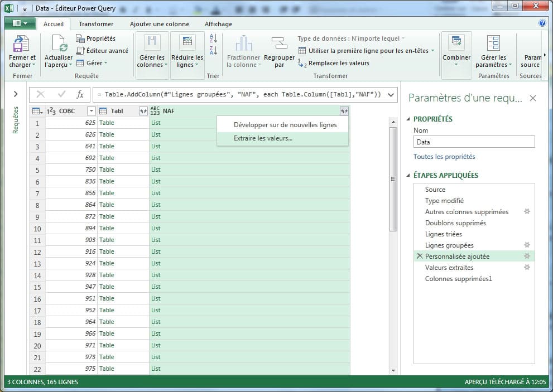Collapse the ÉTAPES APPLIQUÉES section
Screen dimensions: 553x392
[408, 175]
